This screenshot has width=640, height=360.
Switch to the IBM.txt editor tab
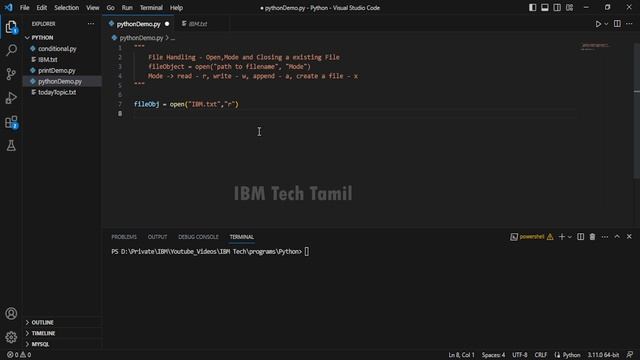198,24
